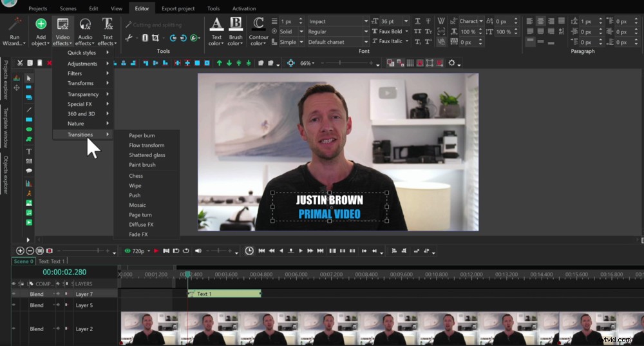Switch to the Text: Text 1 tab

pos(52,262)
